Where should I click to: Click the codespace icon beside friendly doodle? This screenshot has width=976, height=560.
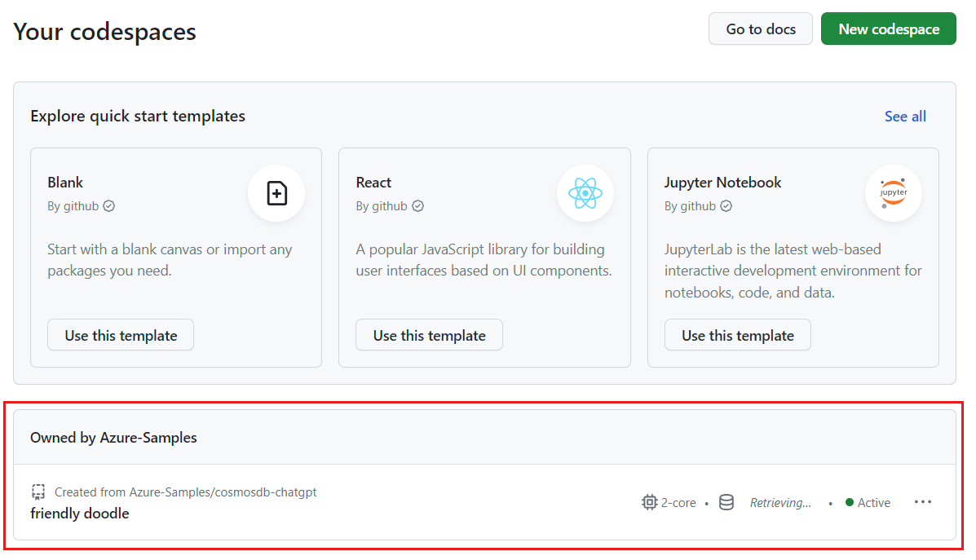coord(38,492)
